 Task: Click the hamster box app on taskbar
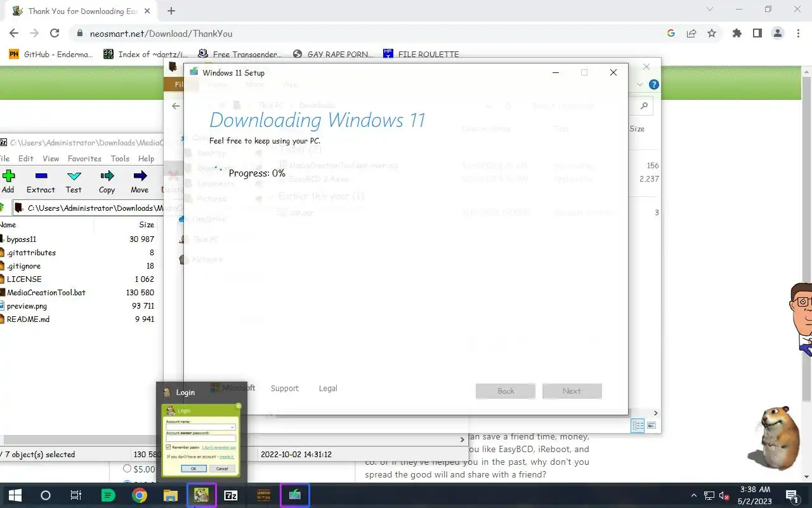(202, 495)
